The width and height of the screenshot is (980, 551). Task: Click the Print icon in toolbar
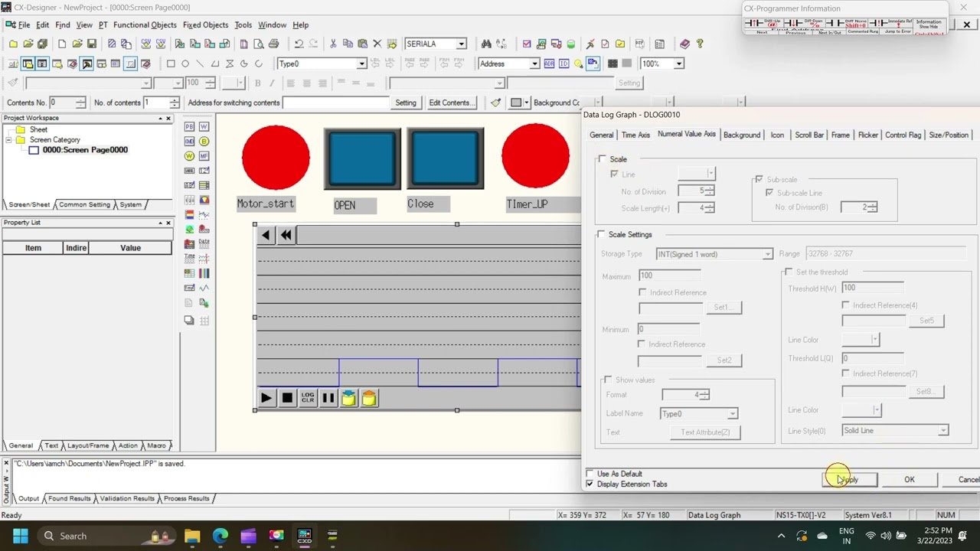click(274, 44)
